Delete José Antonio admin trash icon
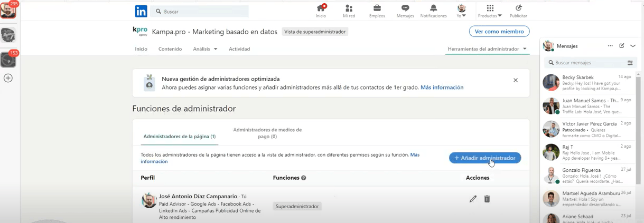 pyautogui.click(x=487, y=199)
